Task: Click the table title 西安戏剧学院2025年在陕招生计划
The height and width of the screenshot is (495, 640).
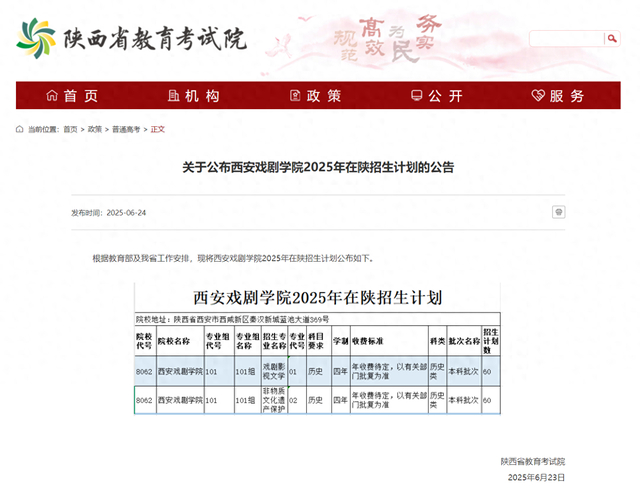Action: tap(318, 297)
